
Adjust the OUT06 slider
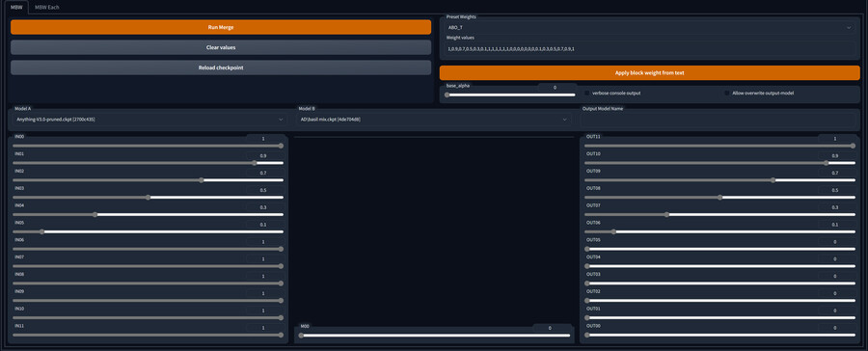(x=720, y=231)
